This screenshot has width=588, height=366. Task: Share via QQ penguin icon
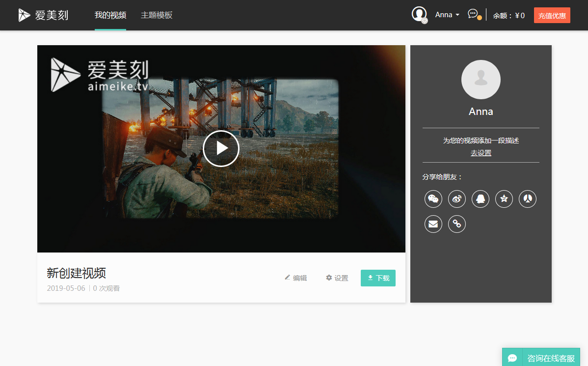(x=481, y=199)
